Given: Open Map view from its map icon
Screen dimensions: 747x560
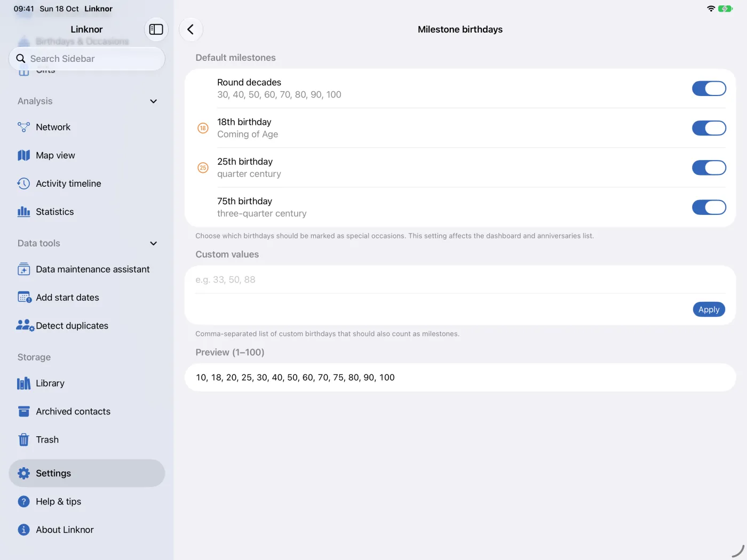Looking at the screenshot, I should point(23,155).
